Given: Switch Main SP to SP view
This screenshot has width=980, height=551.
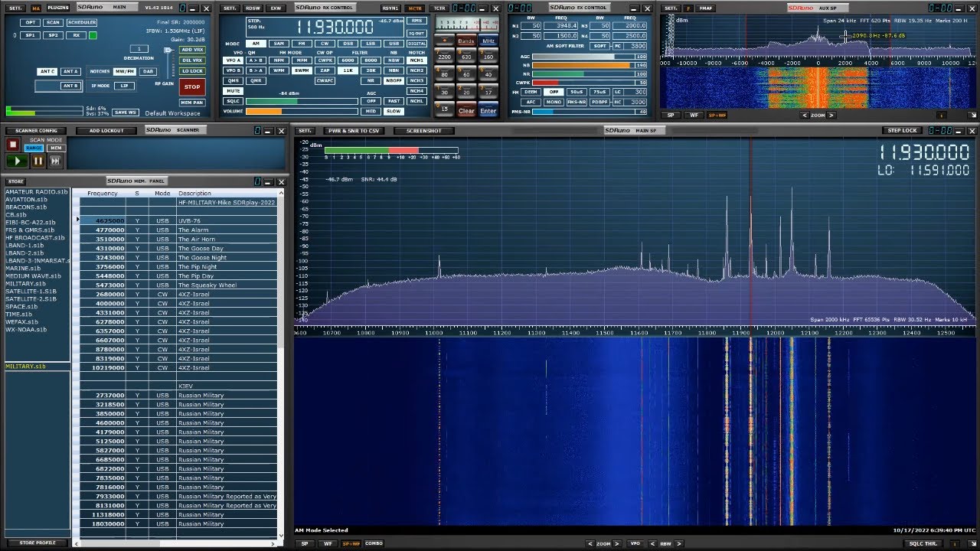Looking at the screenshot, I should [x=305, y=543].
